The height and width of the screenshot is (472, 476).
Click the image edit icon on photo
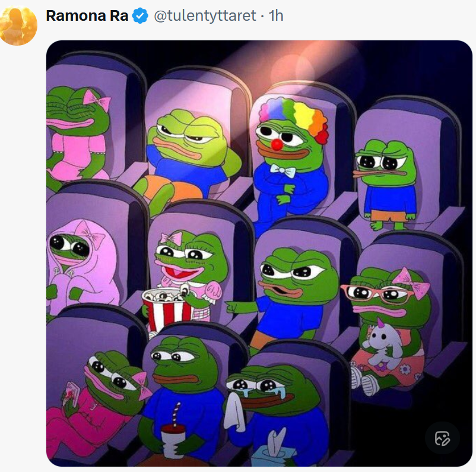[442, 438]
